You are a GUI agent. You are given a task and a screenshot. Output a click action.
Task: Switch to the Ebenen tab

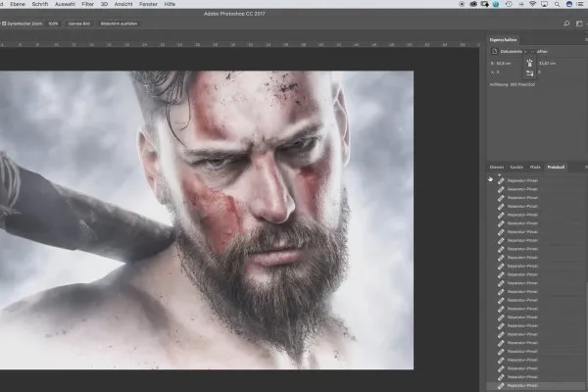(497, 168)
